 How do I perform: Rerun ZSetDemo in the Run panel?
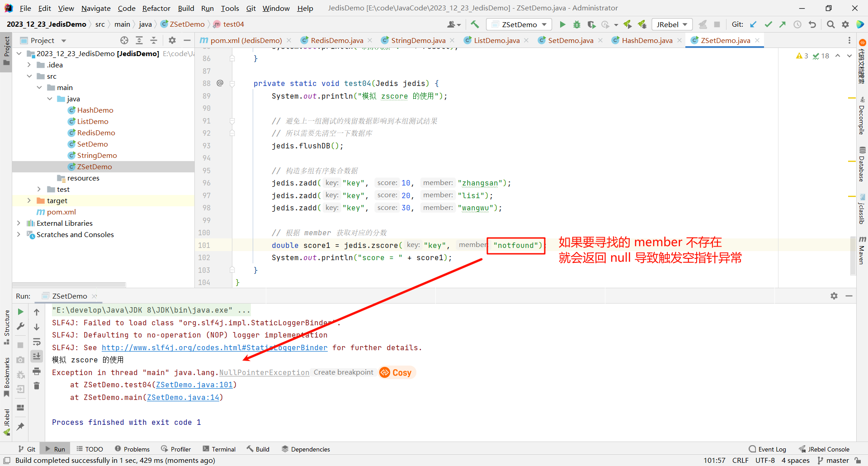(x=20, y=312)
